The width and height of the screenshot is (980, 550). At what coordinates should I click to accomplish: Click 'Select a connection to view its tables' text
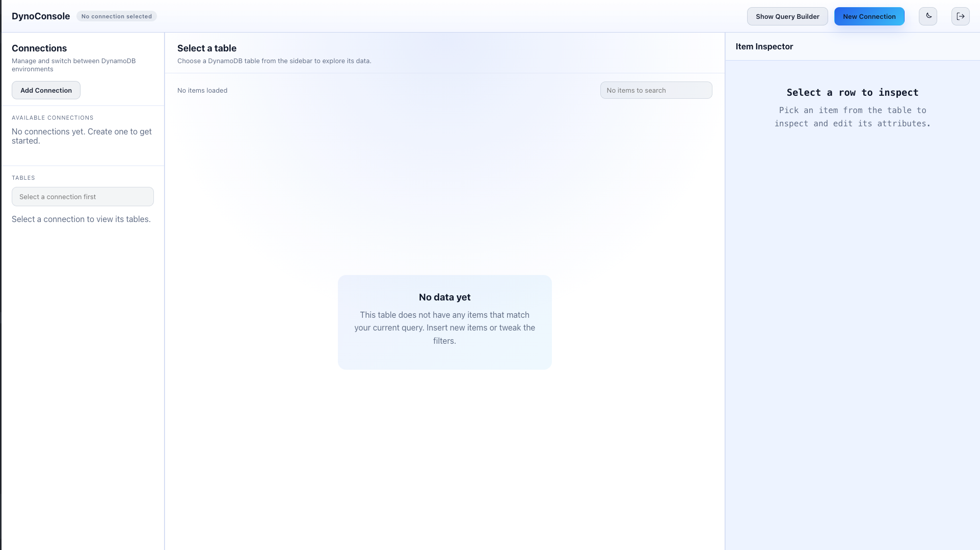click(81, 219)
